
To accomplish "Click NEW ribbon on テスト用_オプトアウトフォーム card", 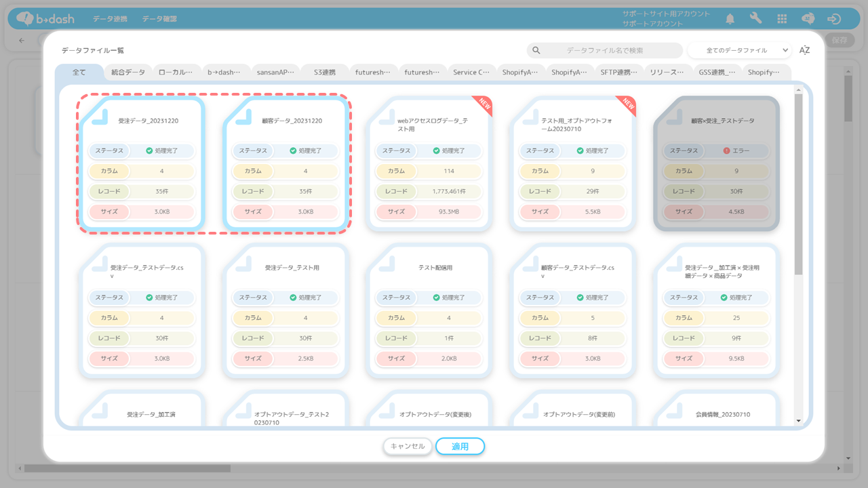I will (x=628, y=104).
